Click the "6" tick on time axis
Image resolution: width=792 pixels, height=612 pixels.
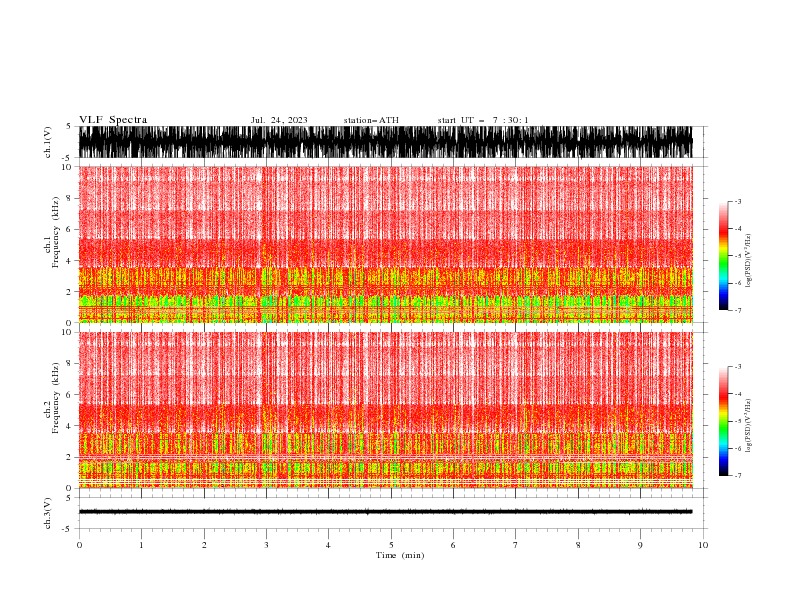tap(453, 545)
